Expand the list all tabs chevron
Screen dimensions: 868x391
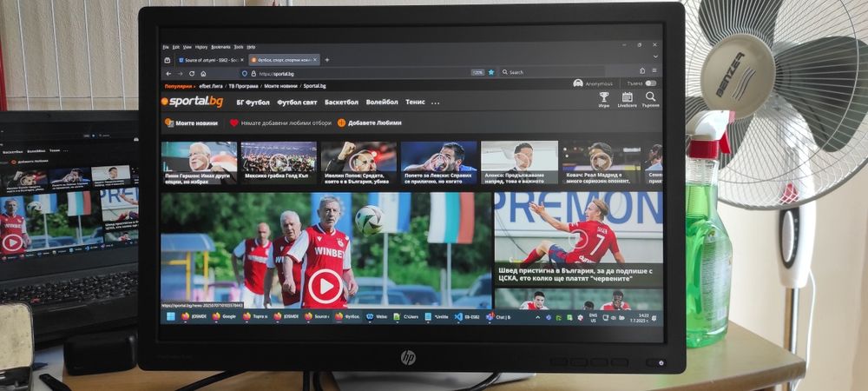[x=655, y=56]
